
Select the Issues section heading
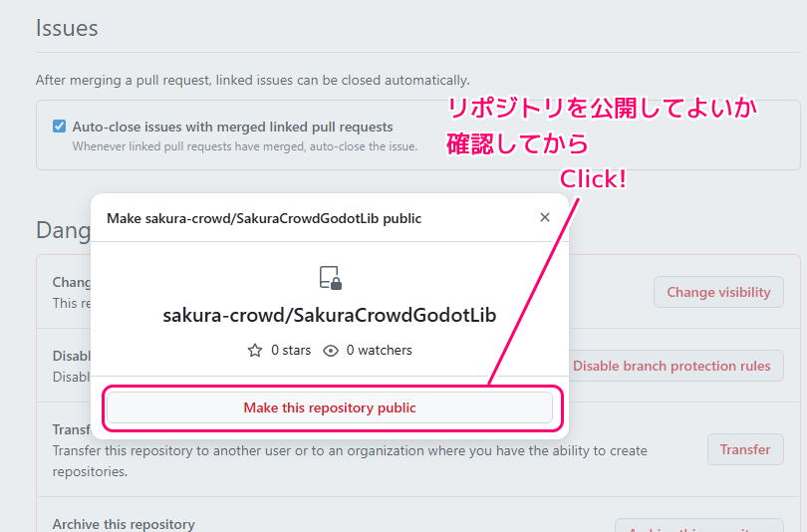[67, 28]
